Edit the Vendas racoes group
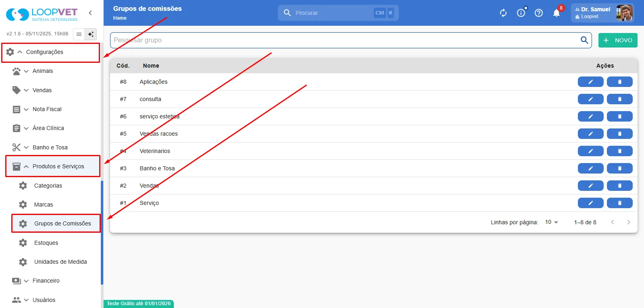This screenshot has width=644, height=308. [x=590, y=134]
